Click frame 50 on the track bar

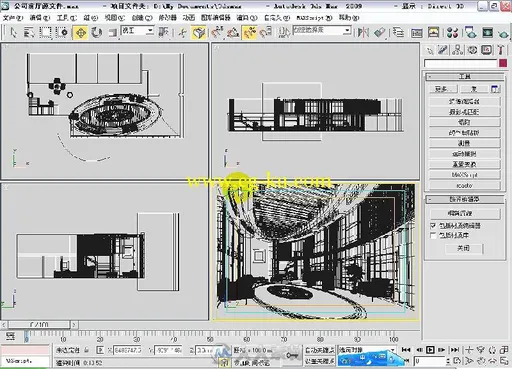point(210,339)
